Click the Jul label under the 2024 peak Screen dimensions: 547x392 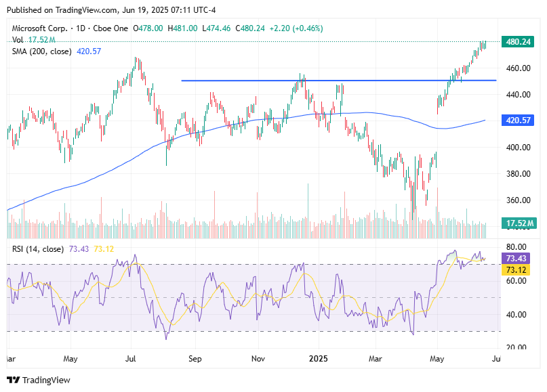130,359
